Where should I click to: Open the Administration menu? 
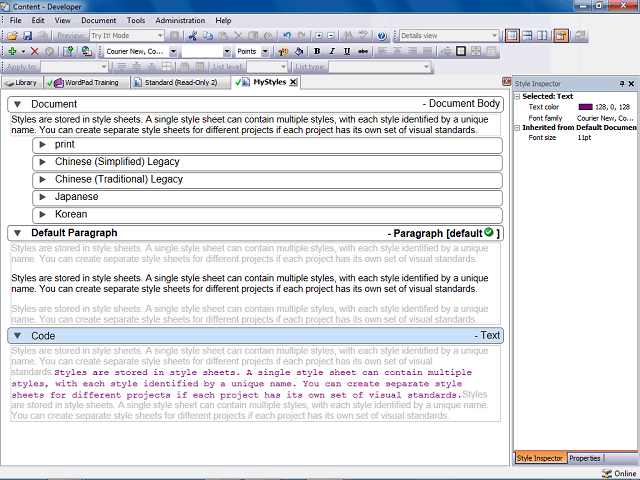[180, 20]
